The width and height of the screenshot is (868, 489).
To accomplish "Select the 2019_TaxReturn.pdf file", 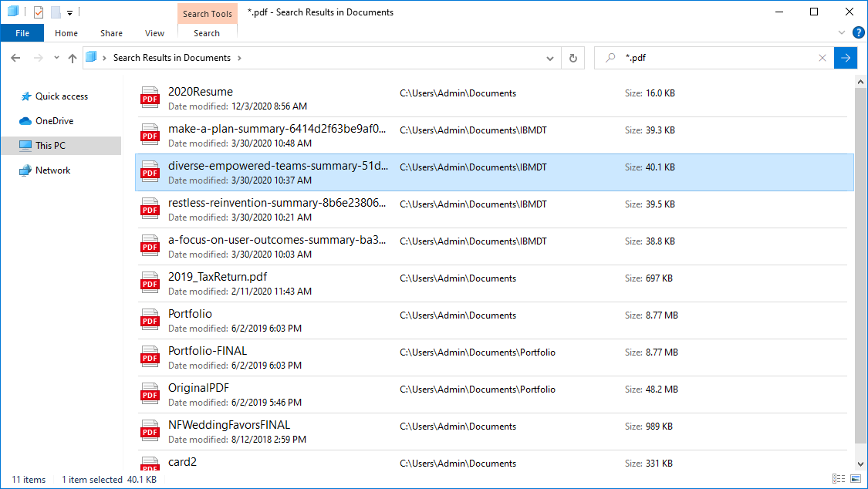I will click(218, 277).
